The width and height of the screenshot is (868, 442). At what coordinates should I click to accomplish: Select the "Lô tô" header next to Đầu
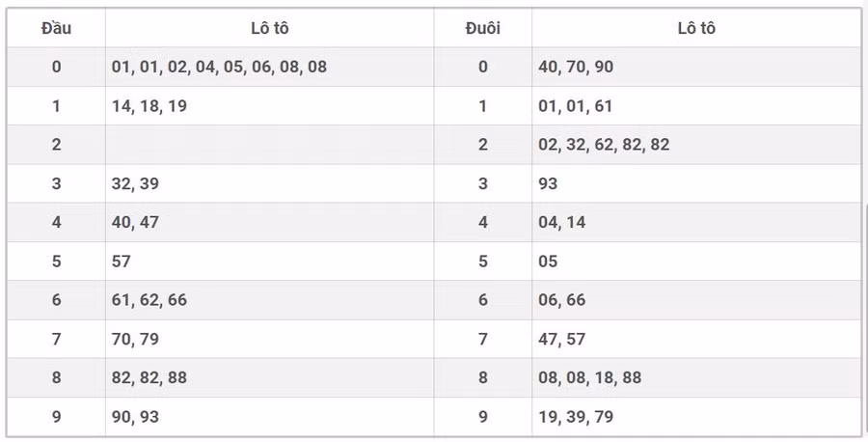[x=269, y=28]
